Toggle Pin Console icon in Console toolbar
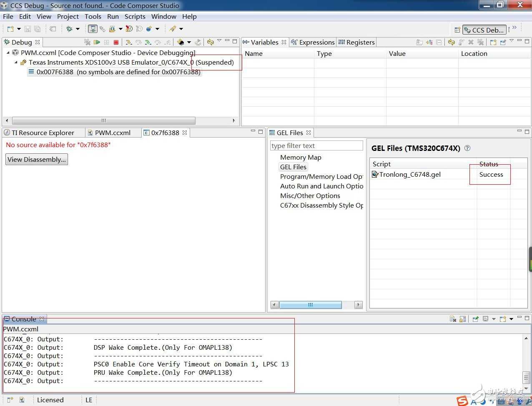The image size is (532, 406). coord(475,319)
